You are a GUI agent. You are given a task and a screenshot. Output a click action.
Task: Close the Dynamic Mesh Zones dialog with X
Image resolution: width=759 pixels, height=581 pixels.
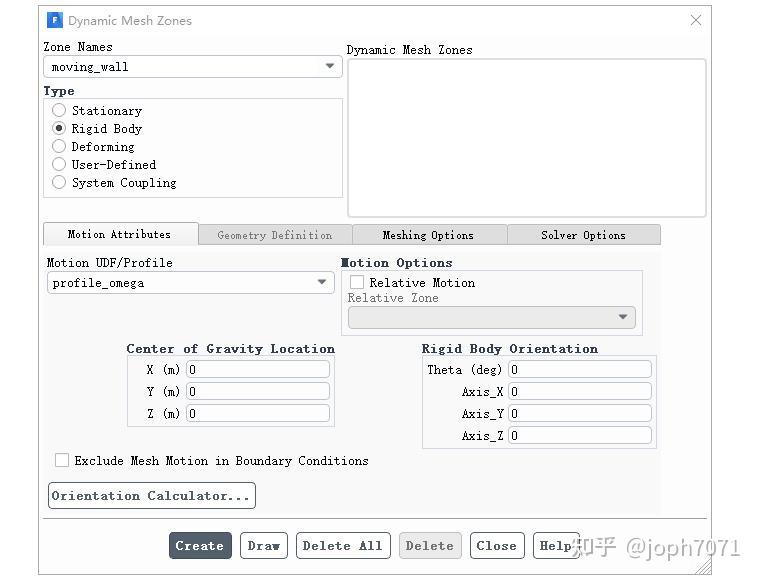point(696,20)
